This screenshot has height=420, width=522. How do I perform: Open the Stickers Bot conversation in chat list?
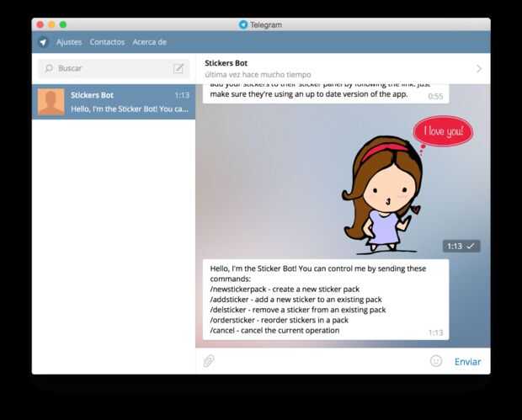click(x=114, y=102)
